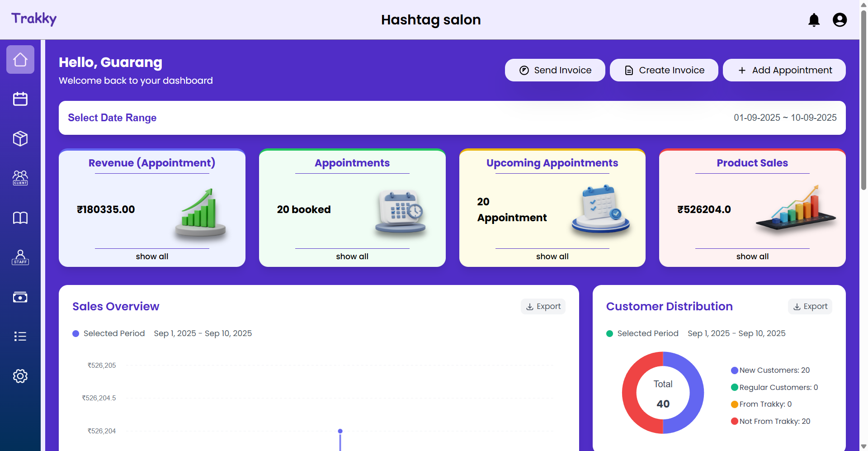The height and width of the screenshot is (451, 868).
Task: Open the open-book icon in sidebar
Action: click(20, 218)
